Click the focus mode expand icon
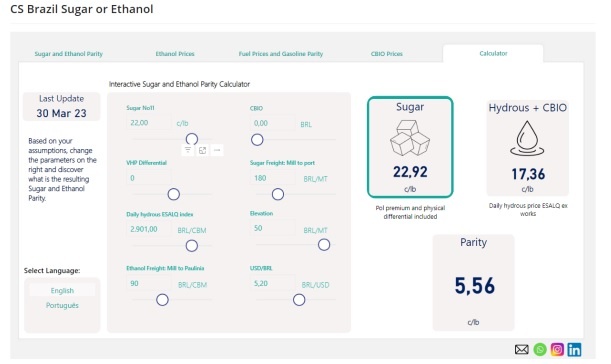The height and width of the screenshot is (364, 611). point(202,150)
